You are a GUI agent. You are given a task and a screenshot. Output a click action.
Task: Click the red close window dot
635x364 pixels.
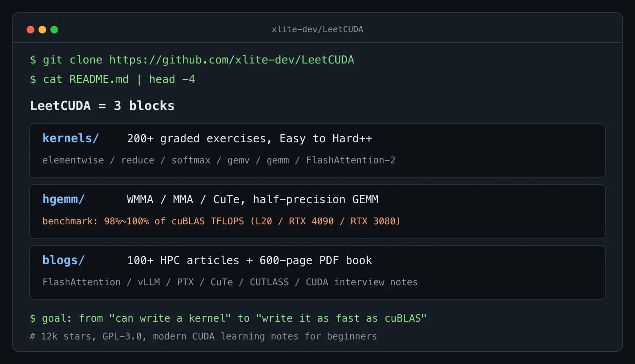(x=30, y=30)
